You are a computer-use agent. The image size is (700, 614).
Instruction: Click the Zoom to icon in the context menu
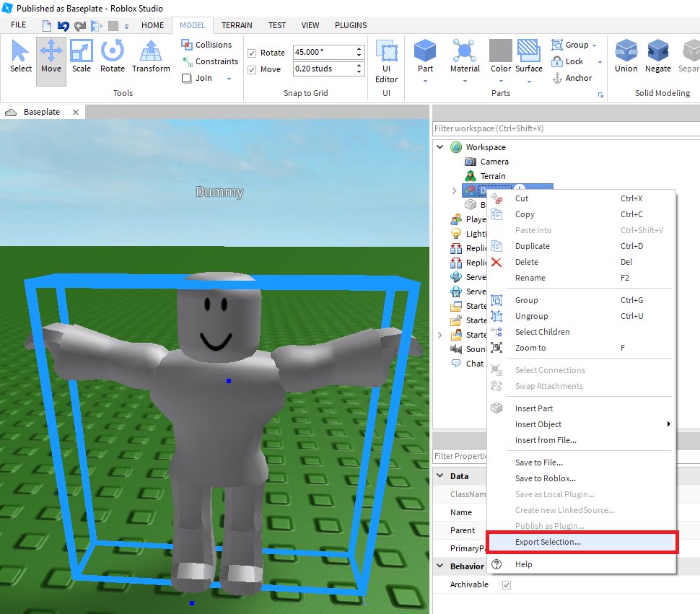[x=496, y=348]
